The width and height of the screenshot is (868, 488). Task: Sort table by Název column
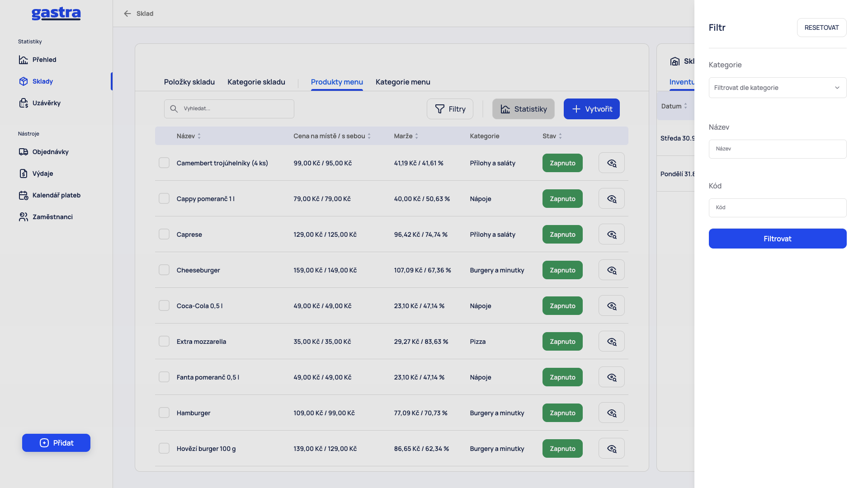pos(189,136)
